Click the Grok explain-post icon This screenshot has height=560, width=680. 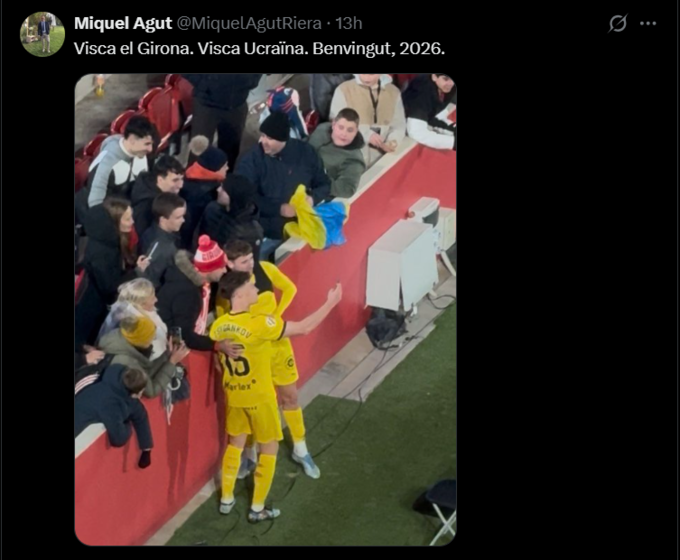click(618, 23)
